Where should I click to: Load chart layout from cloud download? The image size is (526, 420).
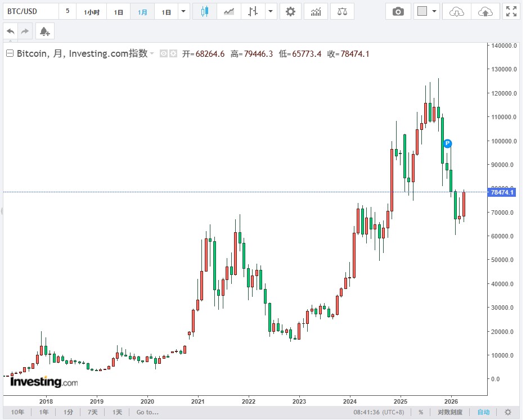[457, 12]
